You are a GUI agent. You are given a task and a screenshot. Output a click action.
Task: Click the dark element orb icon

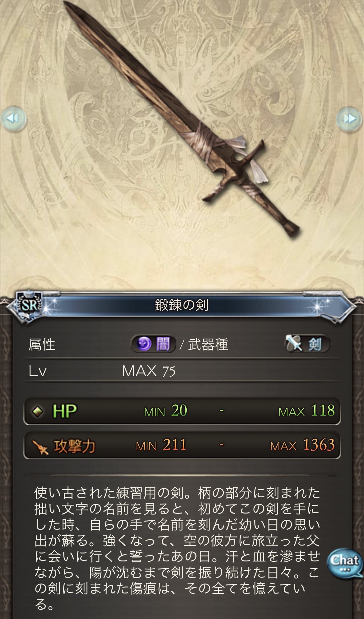click(x=144, y=344)
